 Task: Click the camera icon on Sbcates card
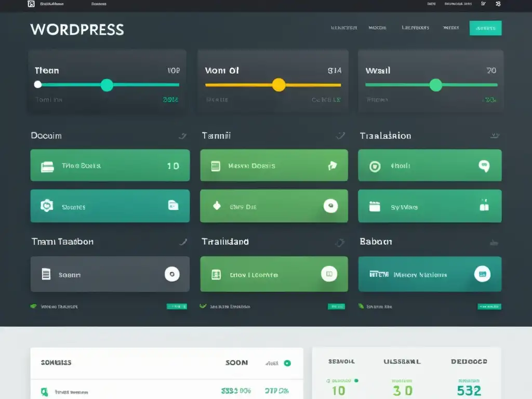point(47,206)
